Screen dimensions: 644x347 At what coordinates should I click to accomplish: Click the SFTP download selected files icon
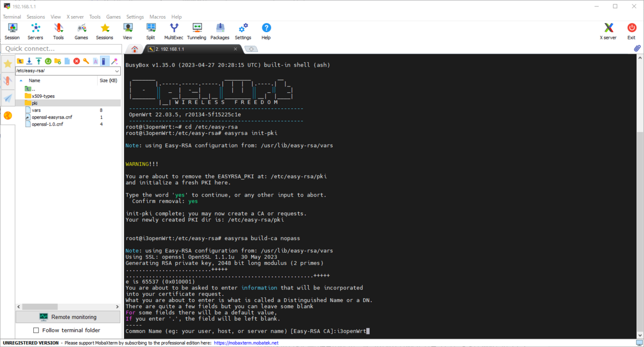tap(30, 61)
